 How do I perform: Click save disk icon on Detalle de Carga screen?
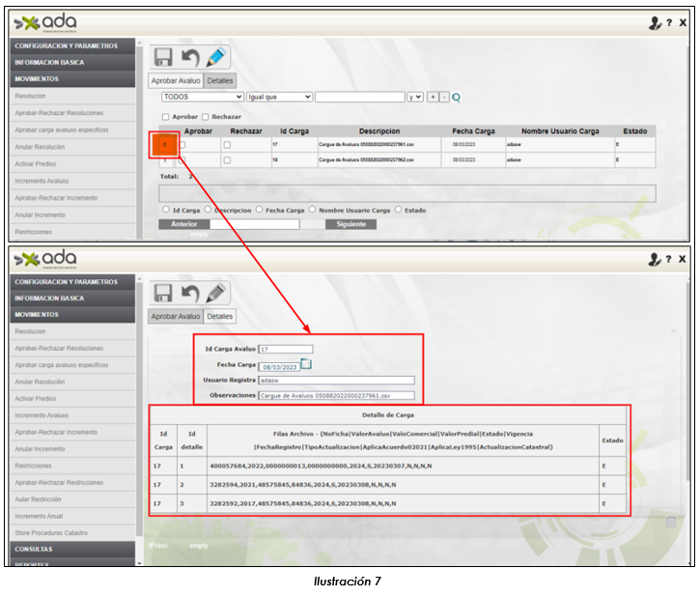163,293
